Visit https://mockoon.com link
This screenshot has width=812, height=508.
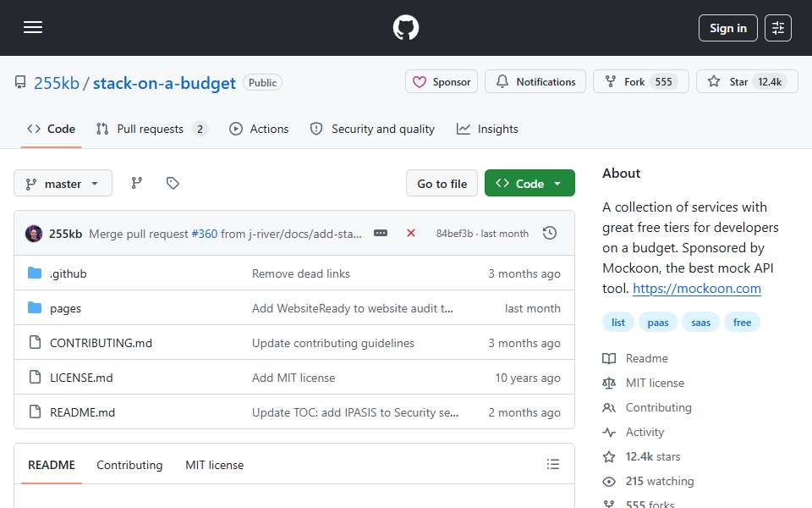tap(696, 289)
